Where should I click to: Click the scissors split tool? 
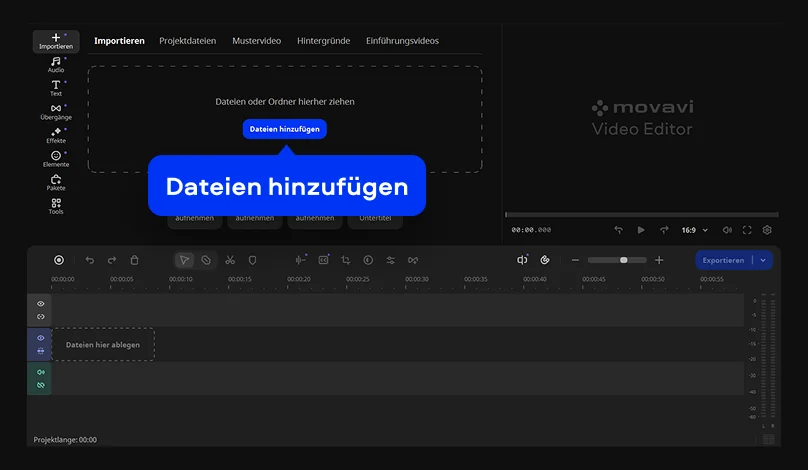[x=229, y=260]
